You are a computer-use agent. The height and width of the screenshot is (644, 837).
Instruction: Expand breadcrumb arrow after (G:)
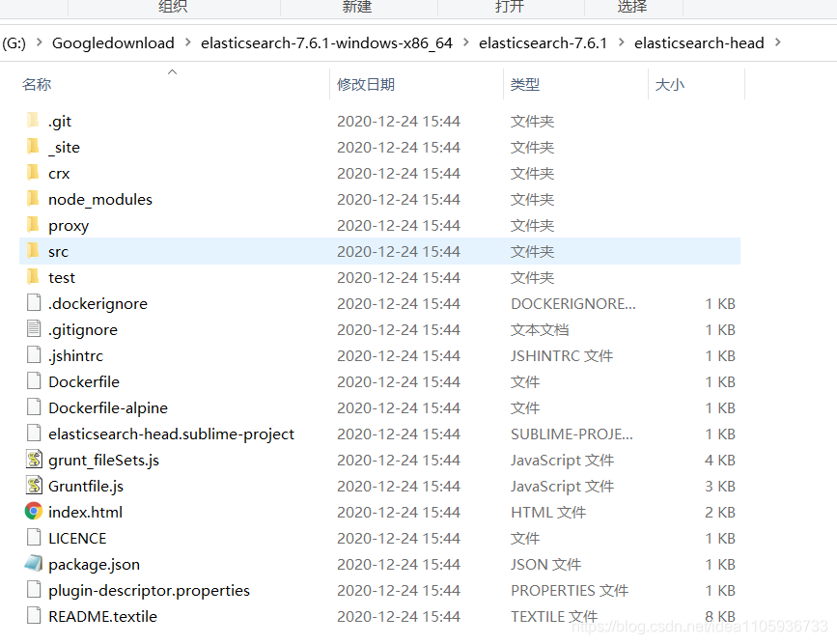click(x=39, y=42)
